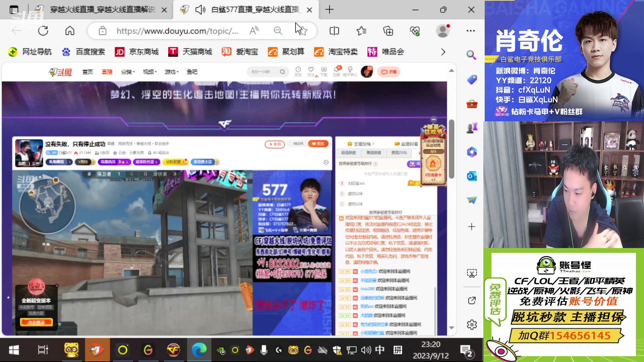
Task: Select the Douyu 直播 menu item
Action: pyautogui.click(x=107, y=72)
